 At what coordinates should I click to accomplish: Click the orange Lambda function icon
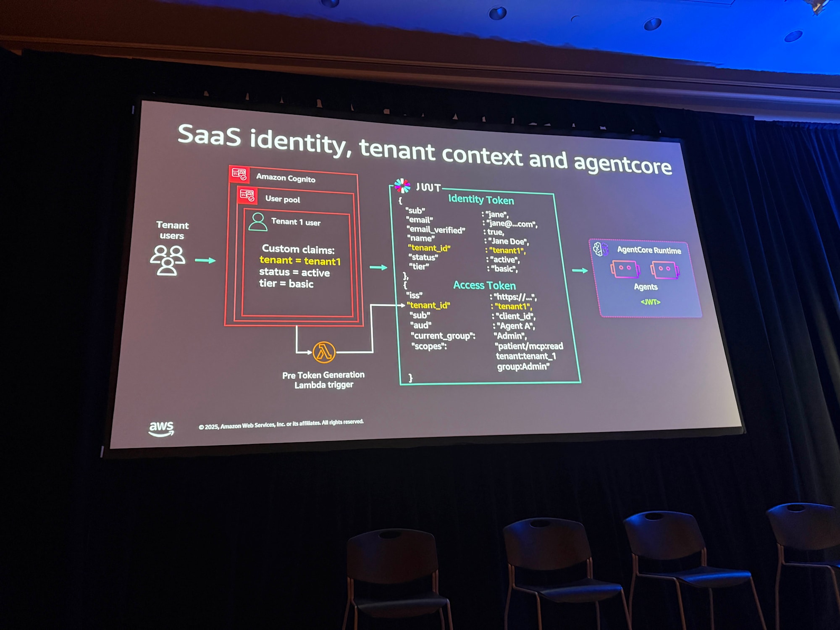[324, 352]
